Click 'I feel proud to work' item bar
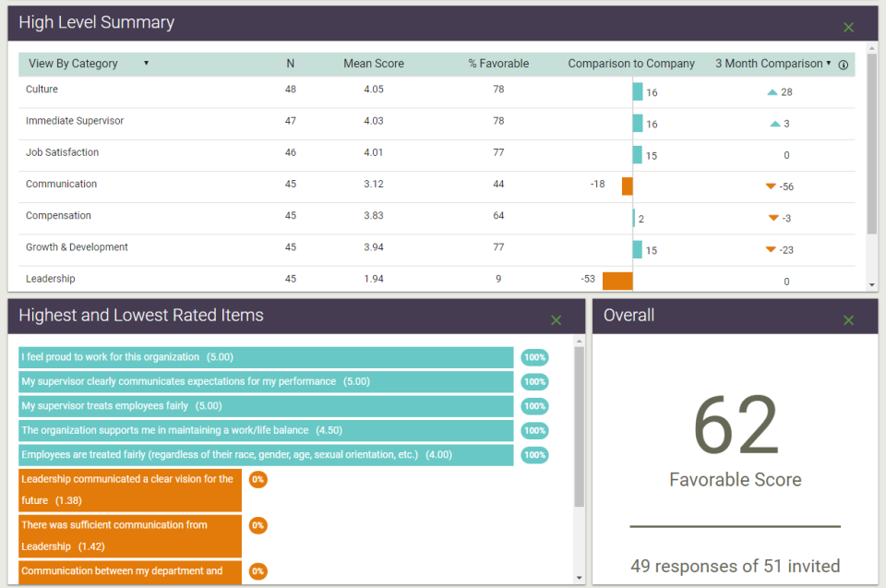This screenshot has height=588, width=886. 266,357
